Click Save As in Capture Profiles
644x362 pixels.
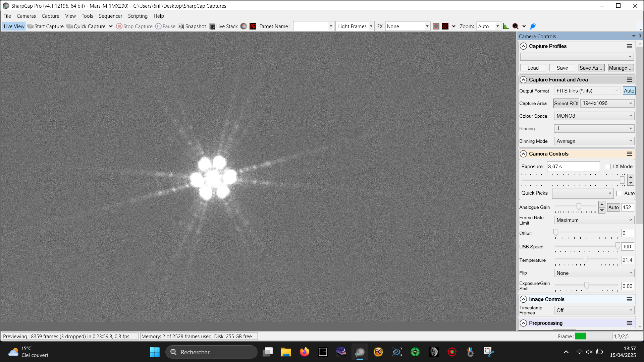591,68
